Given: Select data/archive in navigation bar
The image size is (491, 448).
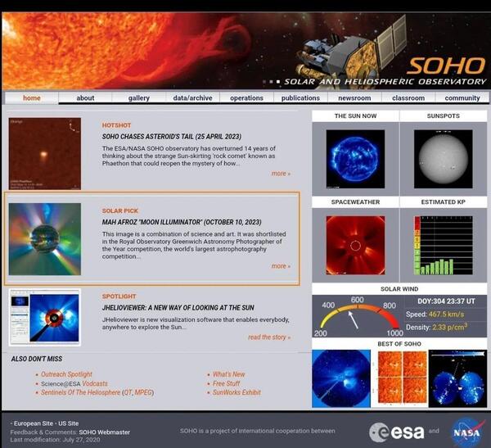Looking at the screenshot, I should click(192, 98).
